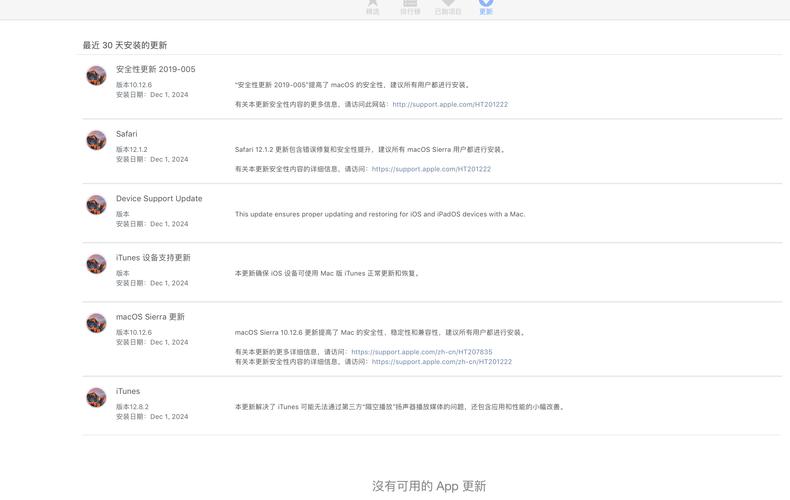790x500 pixels.
Task: Click the iTunes 设备支持更新 title
Action: pyautogui.click(x=153, y=258)
